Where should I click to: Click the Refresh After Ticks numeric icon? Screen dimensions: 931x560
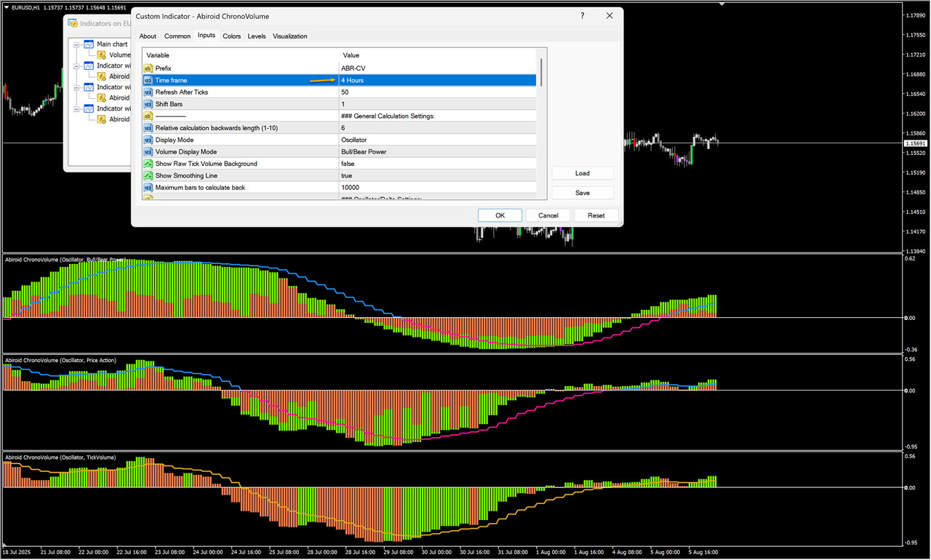(x=148, y=92)
